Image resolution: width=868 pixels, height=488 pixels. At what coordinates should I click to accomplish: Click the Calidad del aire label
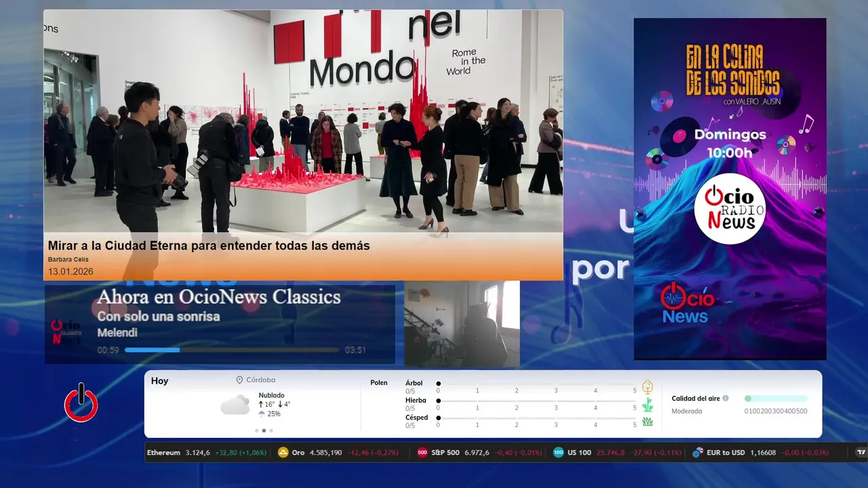tap(696, 399)
